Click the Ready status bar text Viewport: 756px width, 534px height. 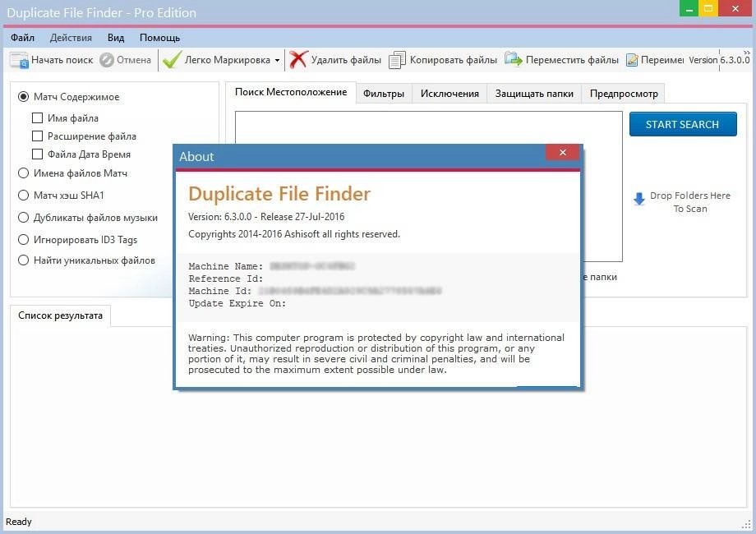click(19, 522)
